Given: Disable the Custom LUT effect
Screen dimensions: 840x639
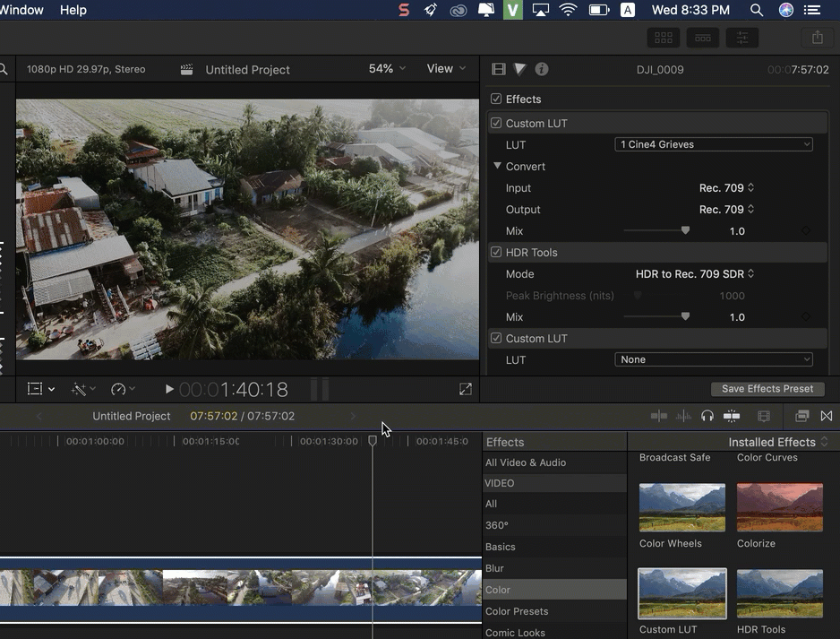Looking at the screenshot, I should [x=495, y=123].
